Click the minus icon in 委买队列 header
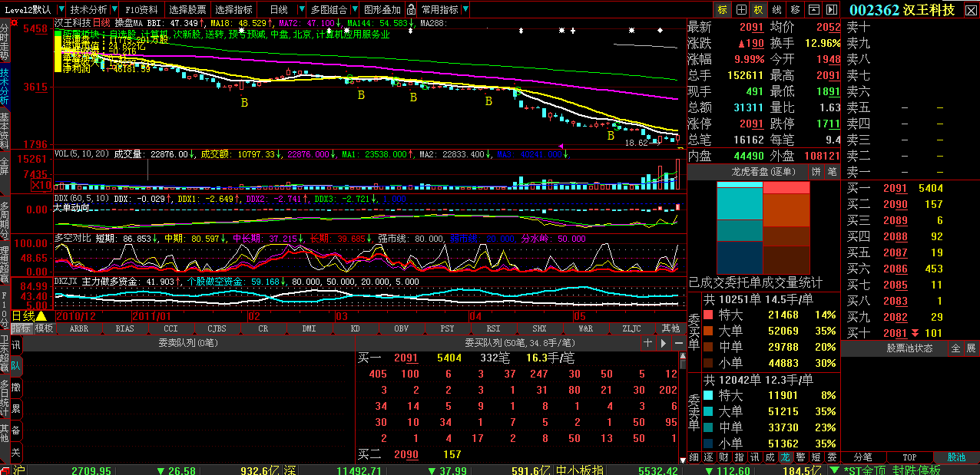This screenshot has width=980, height=475. click(x=679, y=343)
